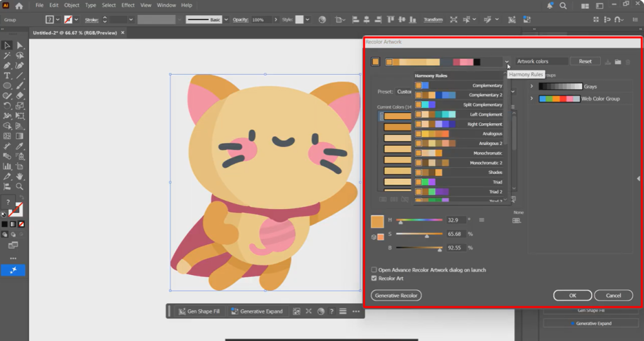Select the Eraser tool

pos(19,95)
